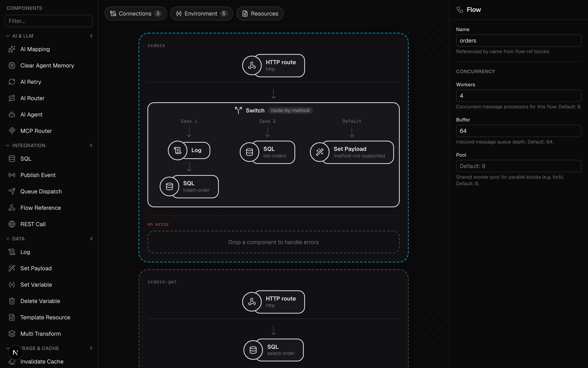This screenshot has width=588, height=368.
Task: Select the SQL list-orders node label
Action: pyautogui.click(x=275, y=152)
